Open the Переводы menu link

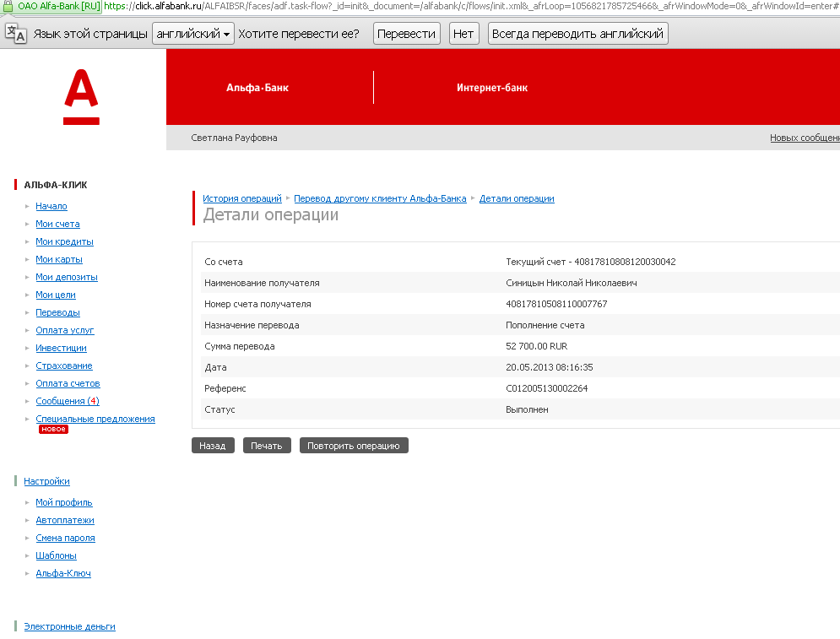click(x=57, y=312)
